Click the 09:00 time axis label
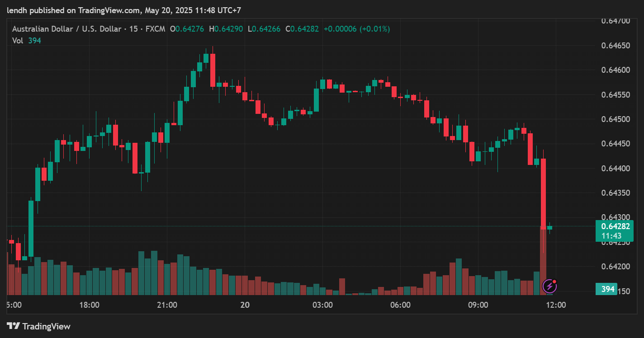 click(x=478, y=305)
